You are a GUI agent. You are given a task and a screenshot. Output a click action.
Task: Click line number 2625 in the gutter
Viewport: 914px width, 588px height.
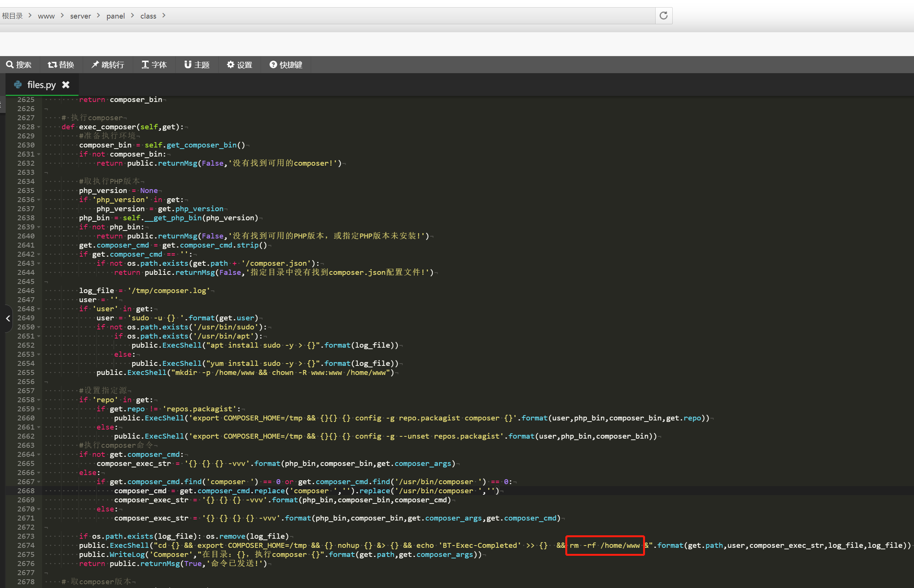tap(26, 100)
